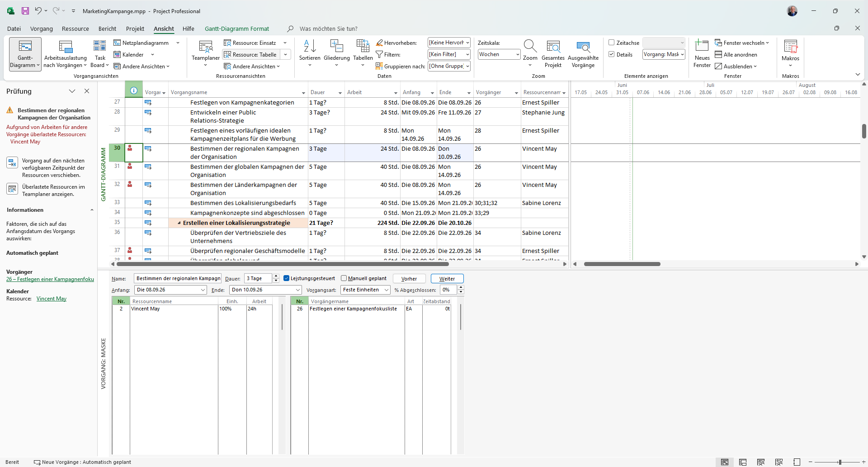
Task: Open the Gantt-Diagramm view button
Action: [25, 54]
